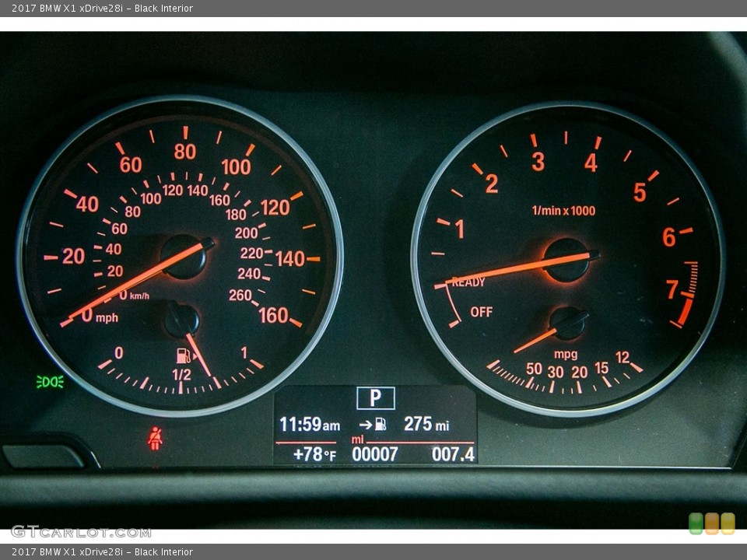This screenshot has width=747, height=560.
Task: Click the READY label on the tachometer
Action: click(x=468, y=282)
